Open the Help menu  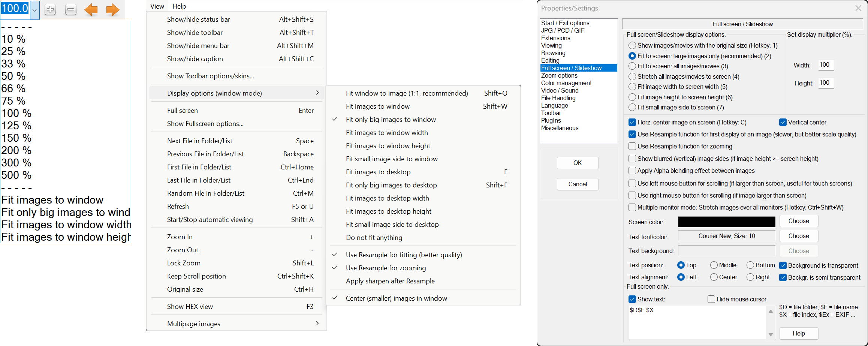tap(179, 6)
